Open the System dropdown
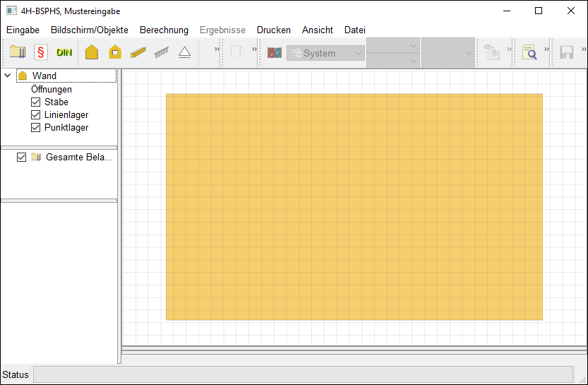 point(325,53)
